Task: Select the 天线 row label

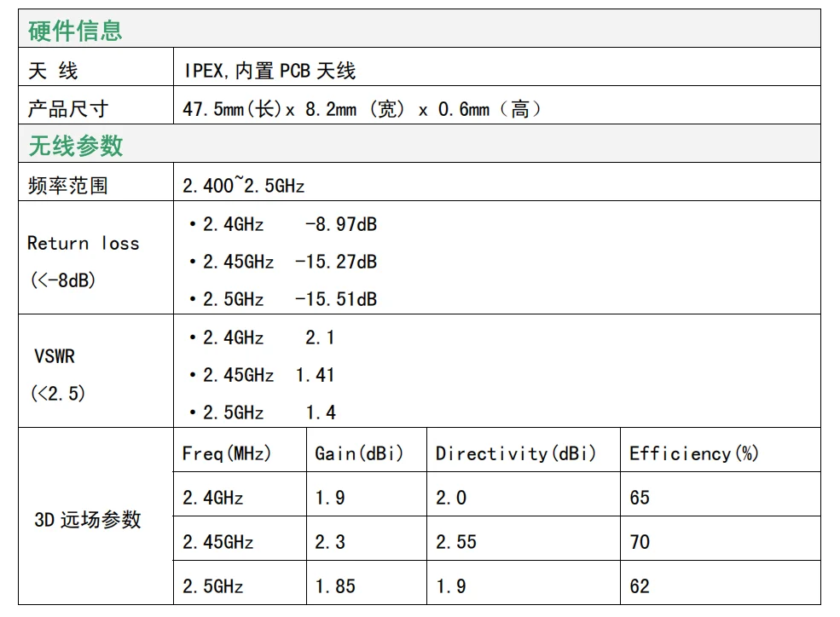Action: (x=53, y=71)
